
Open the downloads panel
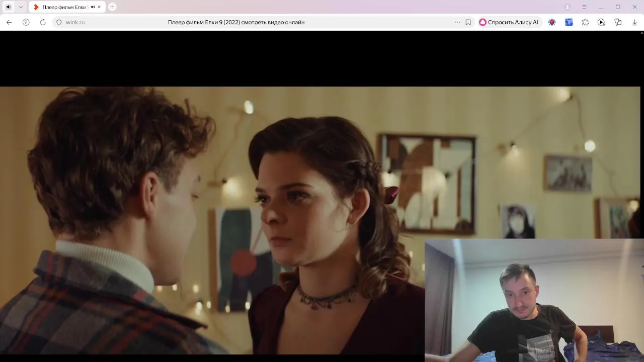click(x=634, y=22)
